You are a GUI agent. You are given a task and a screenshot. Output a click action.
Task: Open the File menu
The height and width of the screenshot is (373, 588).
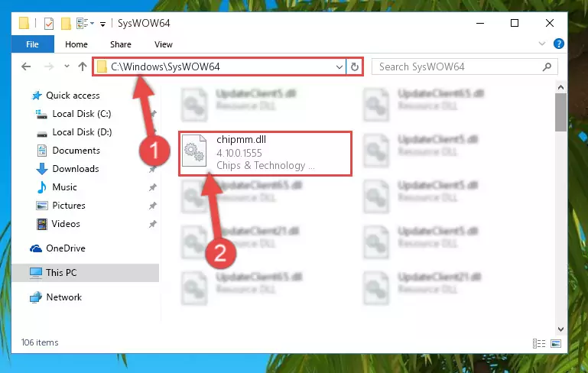coord(33,44)
